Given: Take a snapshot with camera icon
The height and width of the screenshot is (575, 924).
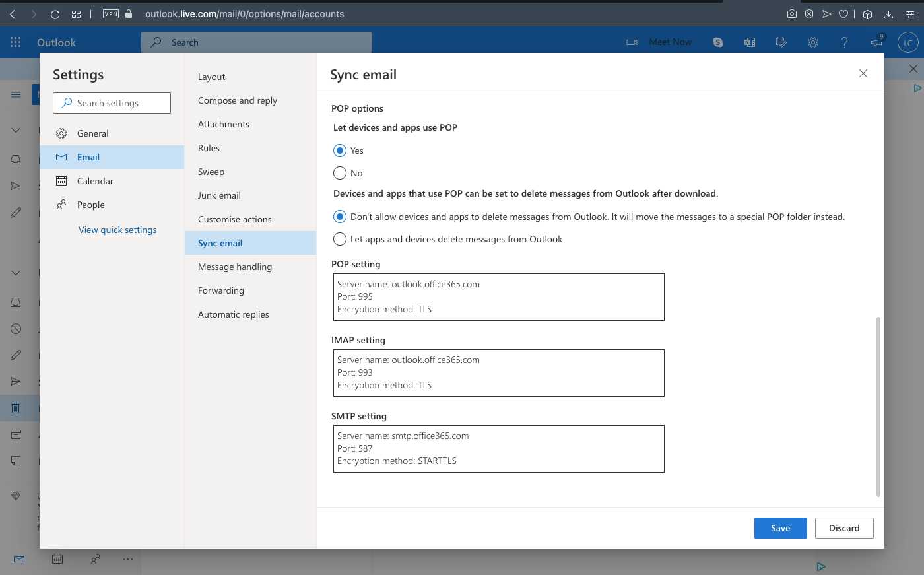Looking at the screenshot, I should point(791,14).
